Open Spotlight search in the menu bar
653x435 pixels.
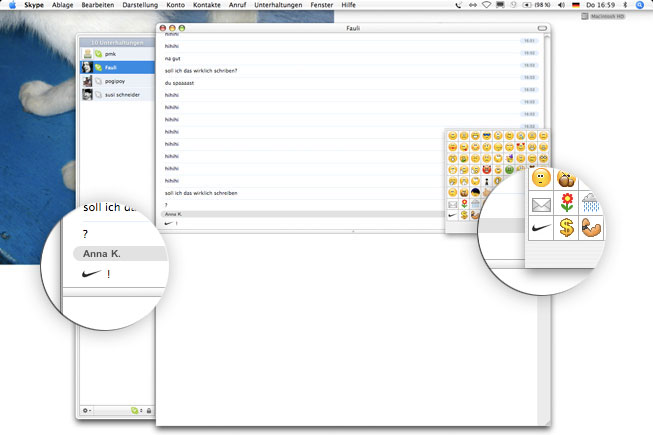tap(640, 5)
